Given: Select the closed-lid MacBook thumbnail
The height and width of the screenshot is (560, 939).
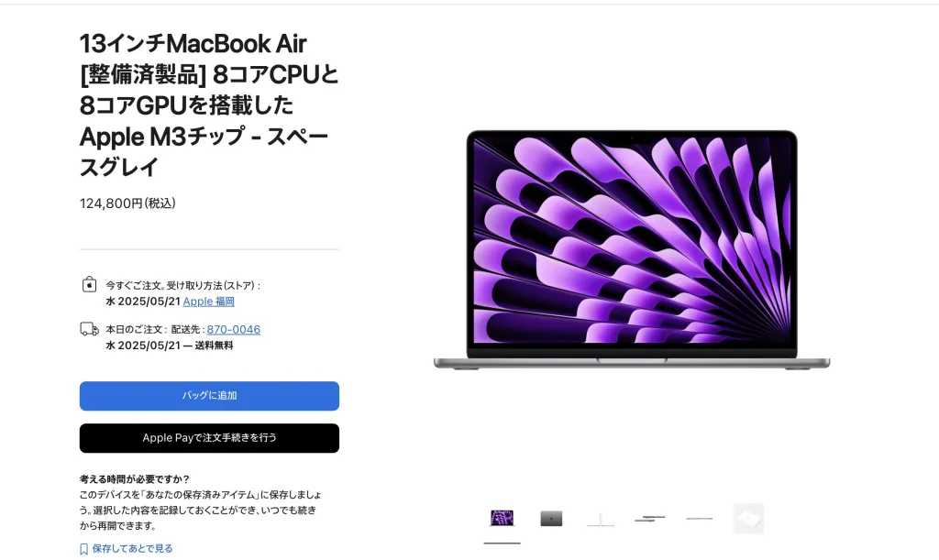Looking at the screenshot, I should click(x=551, y=518).
